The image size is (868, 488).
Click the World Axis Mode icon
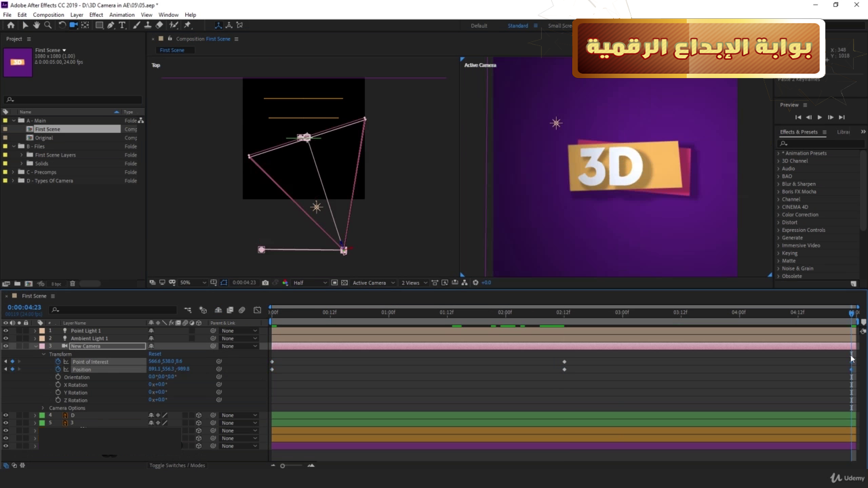coord(229,25)
